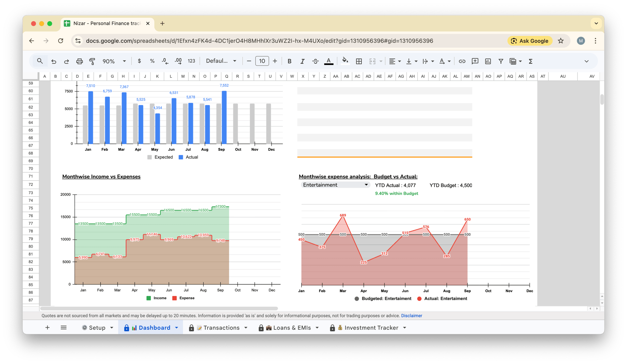The image size is (627, 364).
Task: Click the Disclaimer link
Action: pyautogui.click(x=411, y=316)
